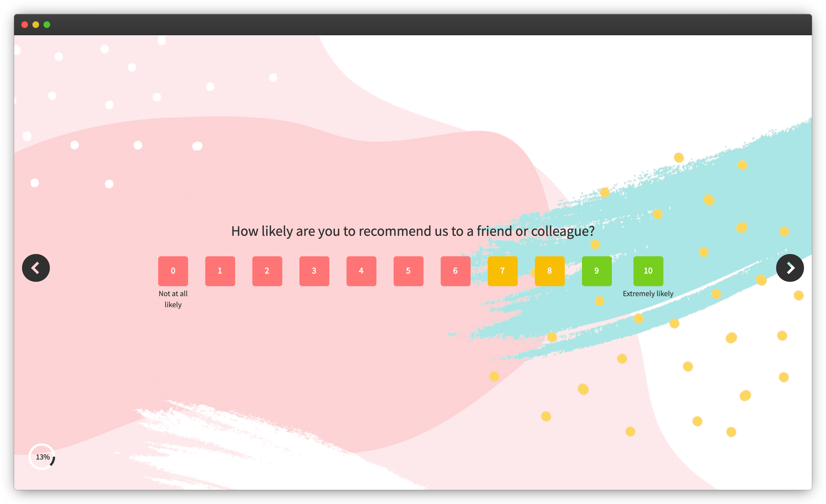This screenshot has height=504, width=826.
Task: Pick score 5 on the scale
Action: click(x=408, y=271)
